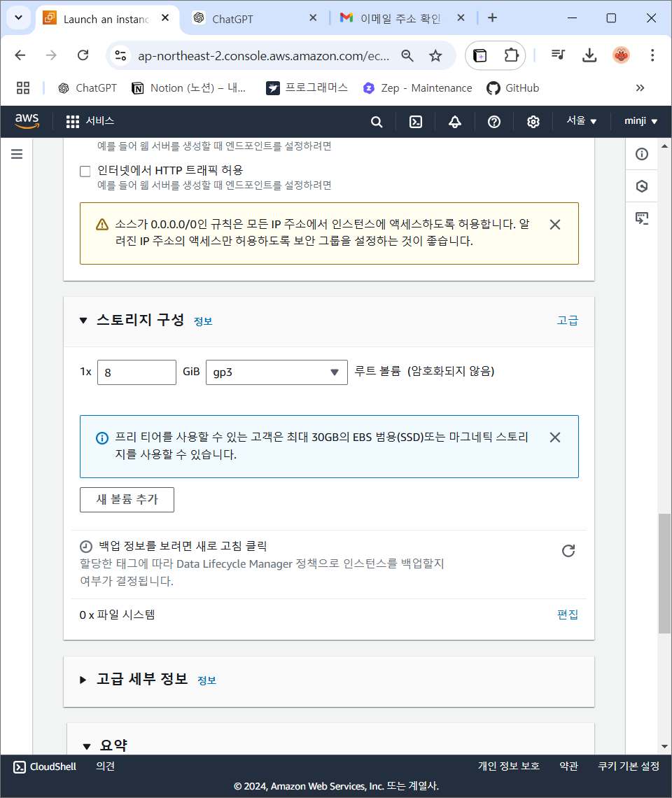672x798 pixels.
Task: Open the settings gear in AWS header
Action: [x=533, y=122]
